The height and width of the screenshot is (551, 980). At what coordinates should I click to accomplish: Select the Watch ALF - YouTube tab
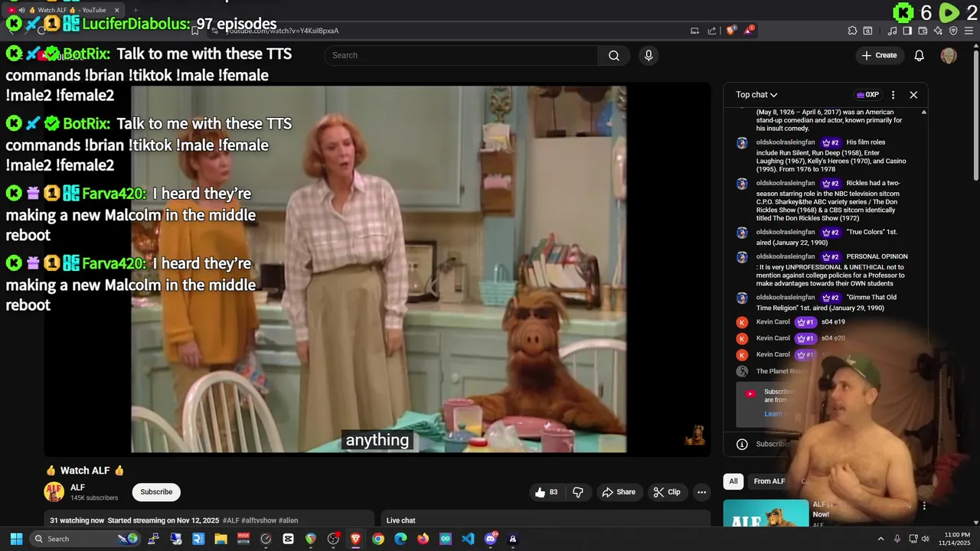point(64,10)
